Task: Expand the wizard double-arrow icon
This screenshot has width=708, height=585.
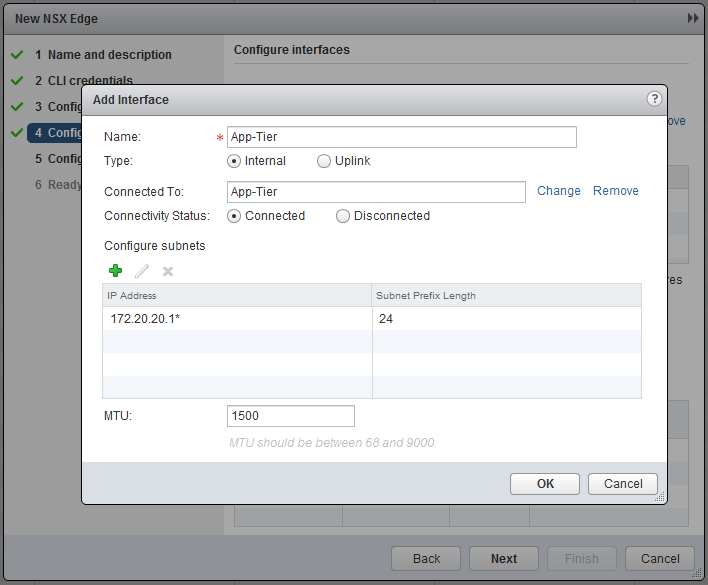Action: pyautogui.click(x=693, y=19)
